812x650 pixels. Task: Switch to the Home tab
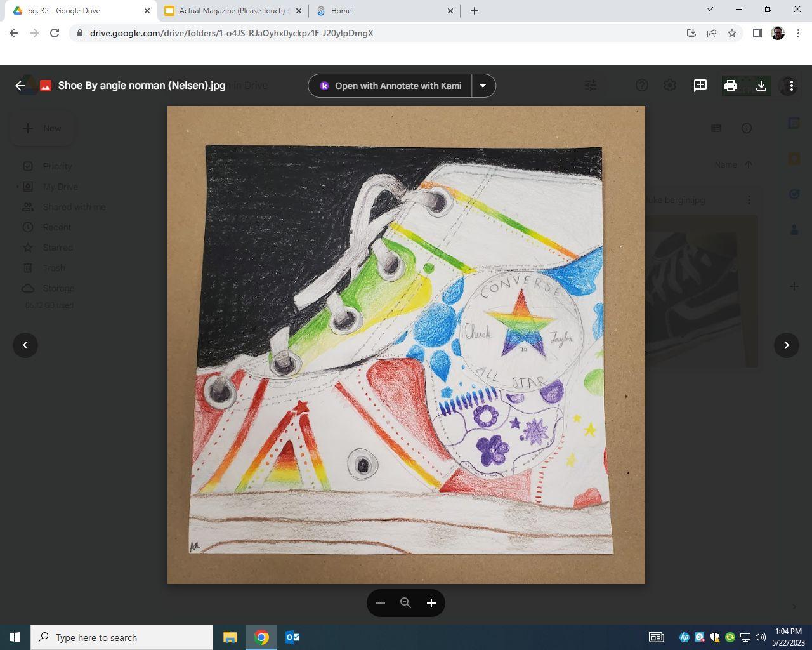pyautogui.click(x=384, y=11)
